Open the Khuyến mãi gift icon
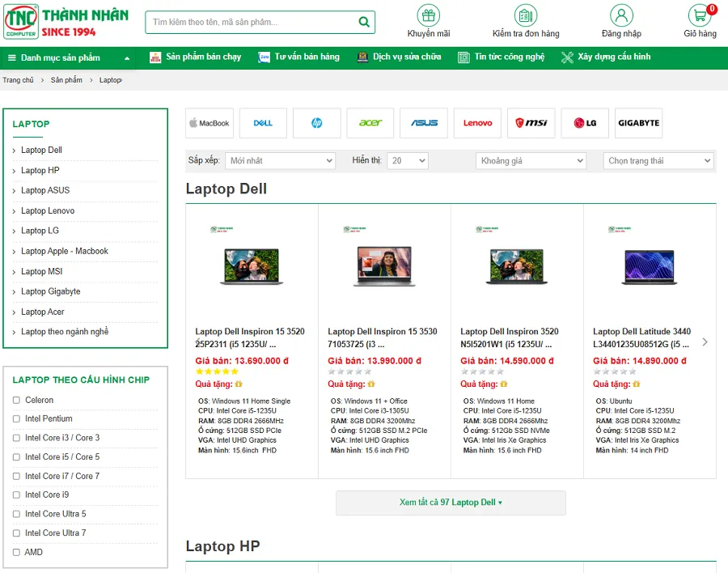The image size is (728, 573). (429, 15)
